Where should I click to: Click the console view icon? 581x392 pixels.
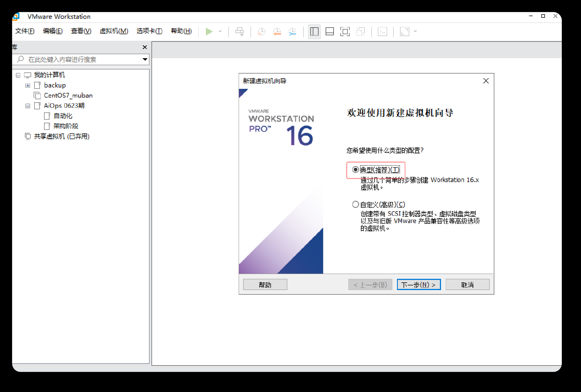click(382, 31)
